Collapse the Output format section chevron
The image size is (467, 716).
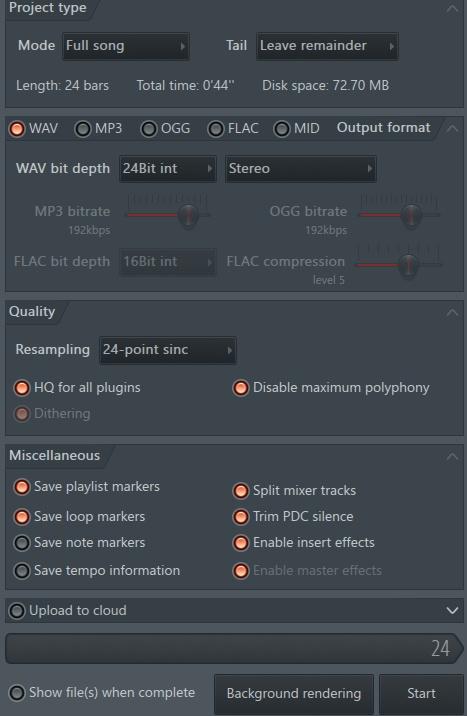452,128
